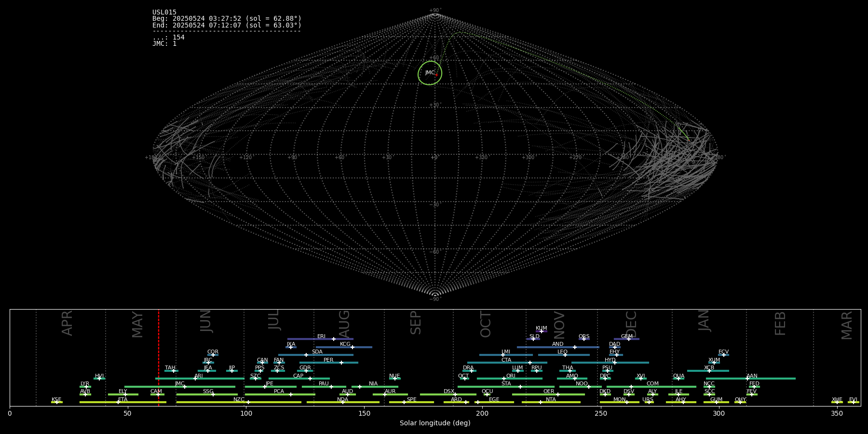Select the LYR shower label

coord(85,384)
